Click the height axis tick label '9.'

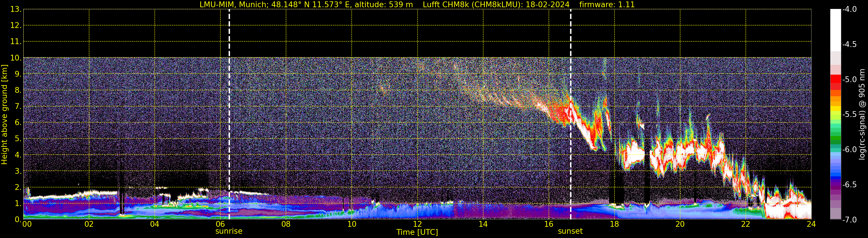point(18,74)
